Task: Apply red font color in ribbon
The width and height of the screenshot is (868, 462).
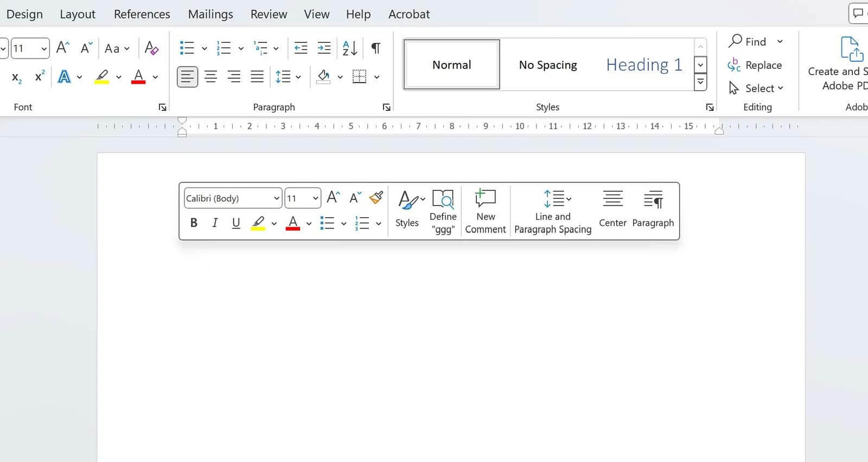Action: coord(139,77)
